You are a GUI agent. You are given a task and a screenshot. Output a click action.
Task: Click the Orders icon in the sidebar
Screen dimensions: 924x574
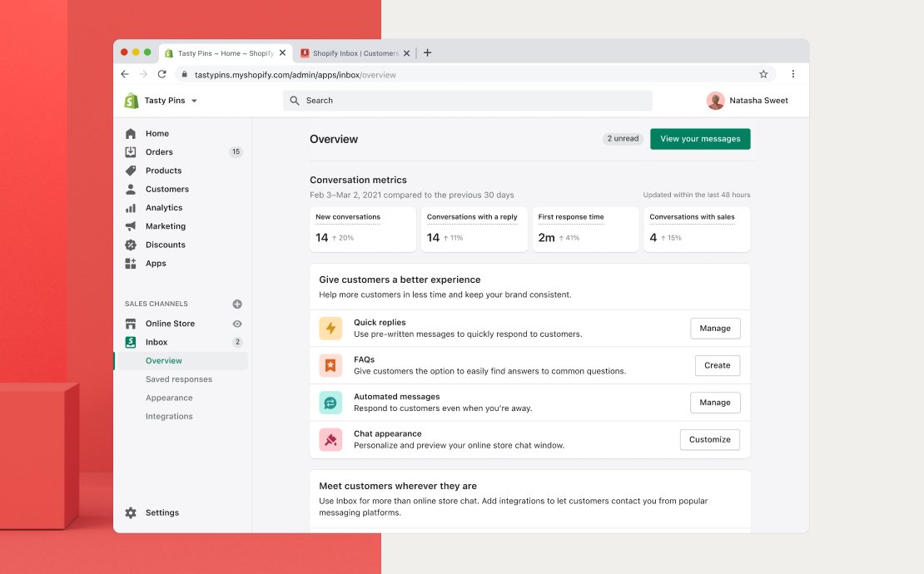click(132, 151)
